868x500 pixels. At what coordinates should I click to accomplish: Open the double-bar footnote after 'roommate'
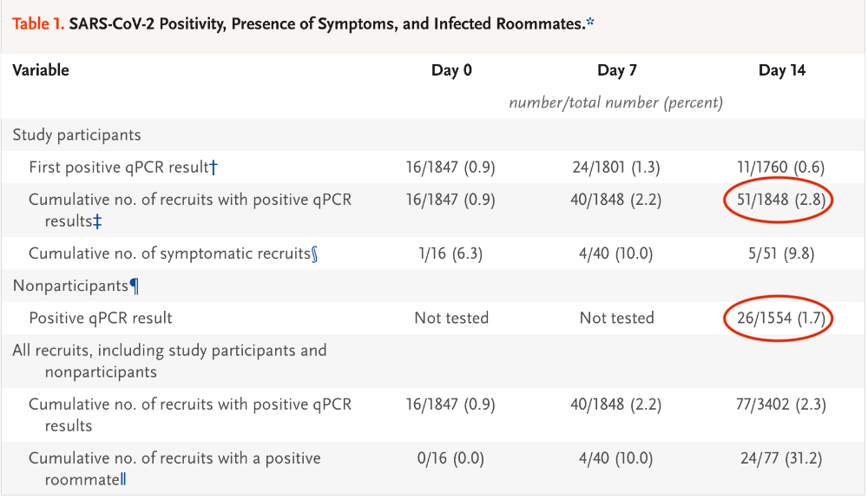pos(123,478)
